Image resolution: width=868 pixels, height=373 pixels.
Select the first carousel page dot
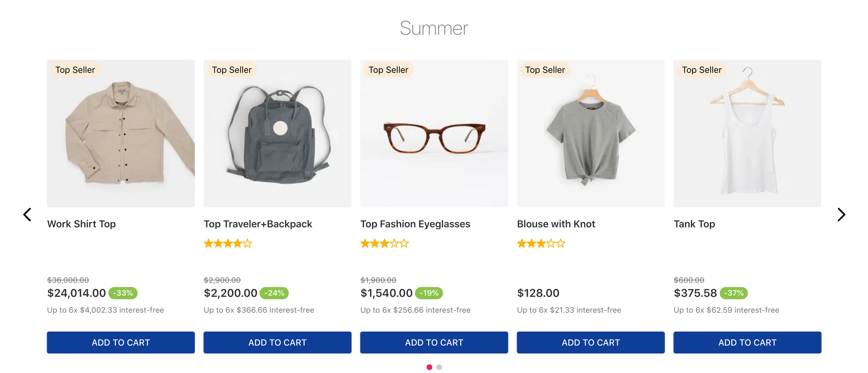429,367
